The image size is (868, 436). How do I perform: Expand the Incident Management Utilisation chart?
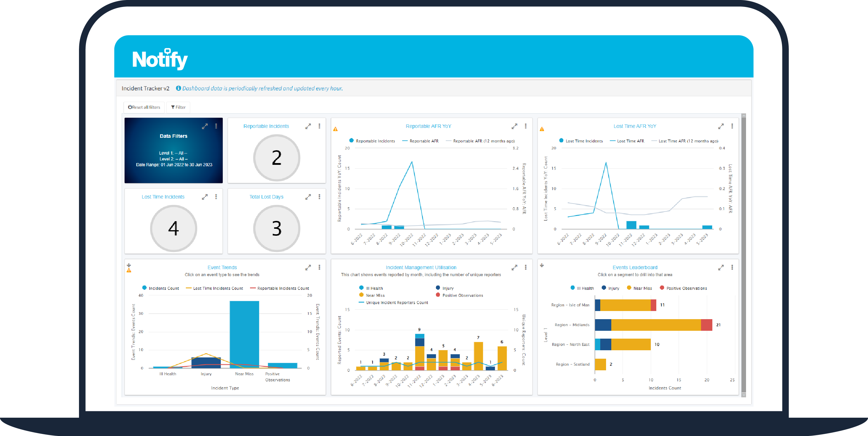(515, 267)
